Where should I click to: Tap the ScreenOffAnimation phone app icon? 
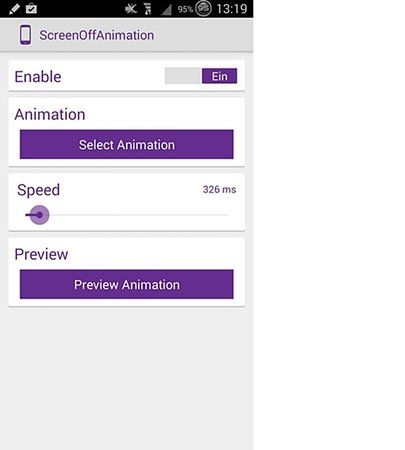point(25,35)
